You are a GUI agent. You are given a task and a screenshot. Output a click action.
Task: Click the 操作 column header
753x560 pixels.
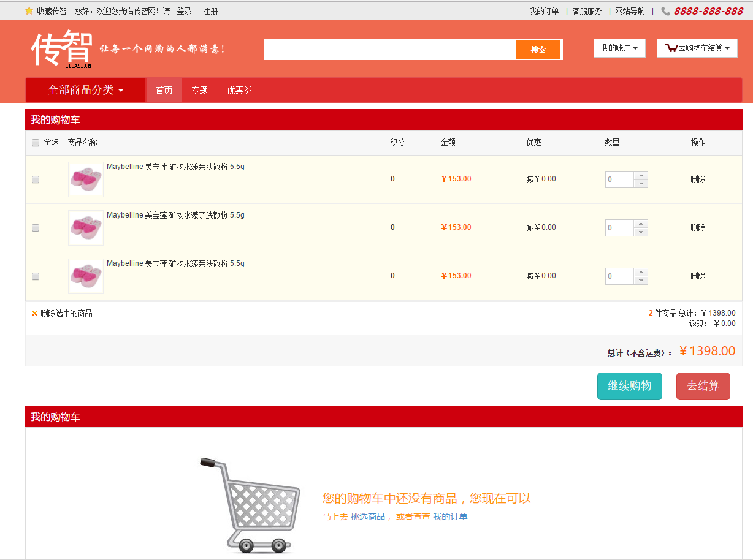click(698, 142)
